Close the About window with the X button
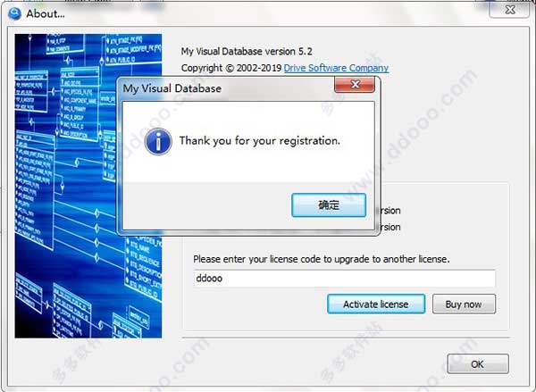Screen dimensions: 536x392 point(510,10)
